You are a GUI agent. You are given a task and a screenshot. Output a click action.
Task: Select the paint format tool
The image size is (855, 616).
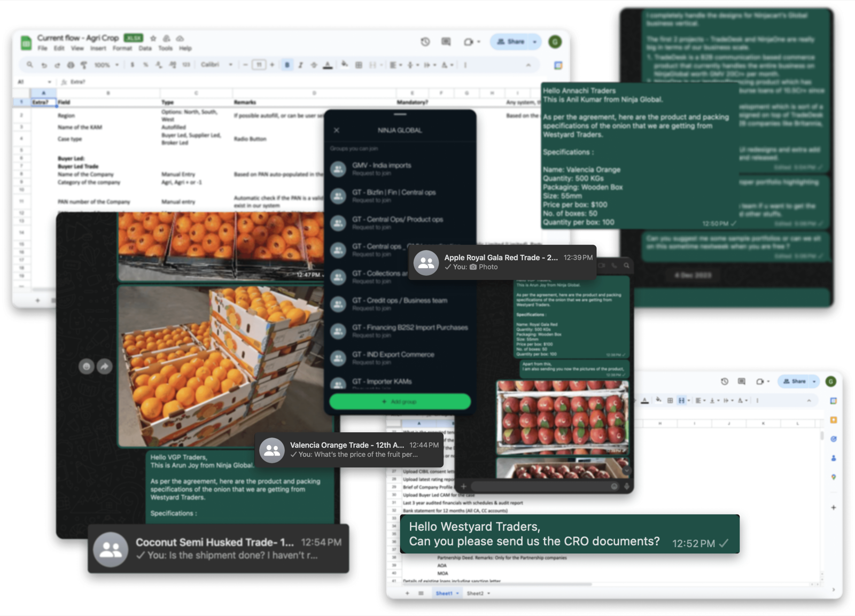84,65
